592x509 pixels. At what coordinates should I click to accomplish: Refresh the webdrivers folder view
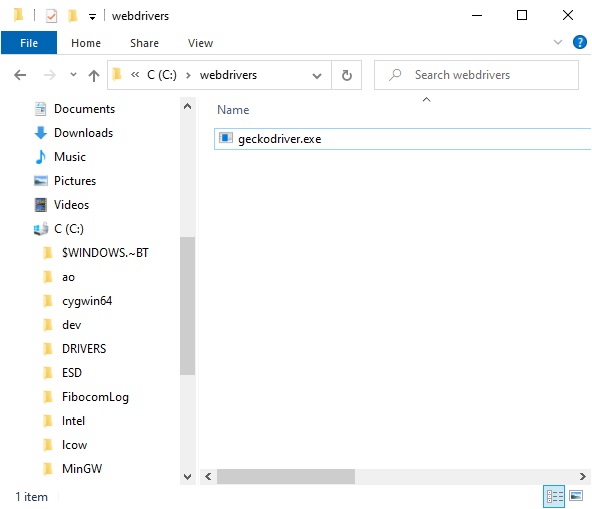(347, 75)
